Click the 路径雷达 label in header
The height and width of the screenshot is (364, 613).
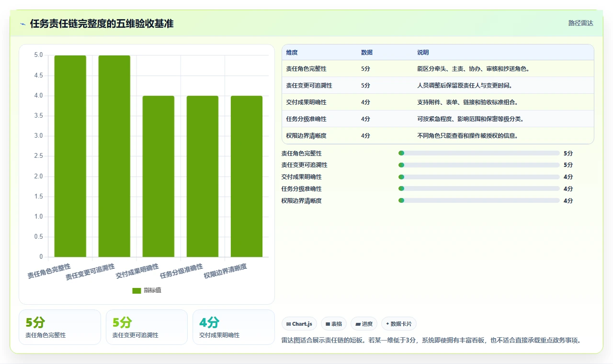click(x=580, y=23)
